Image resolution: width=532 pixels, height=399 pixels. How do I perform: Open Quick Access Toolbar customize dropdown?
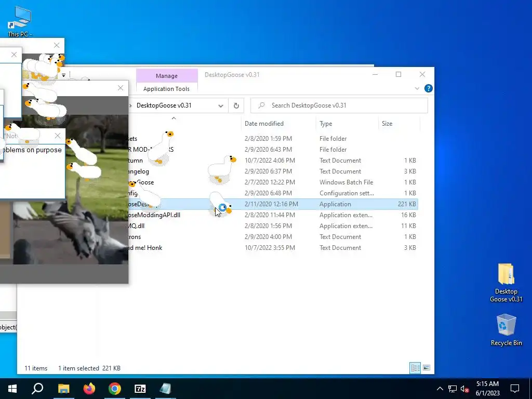(63, 75)
